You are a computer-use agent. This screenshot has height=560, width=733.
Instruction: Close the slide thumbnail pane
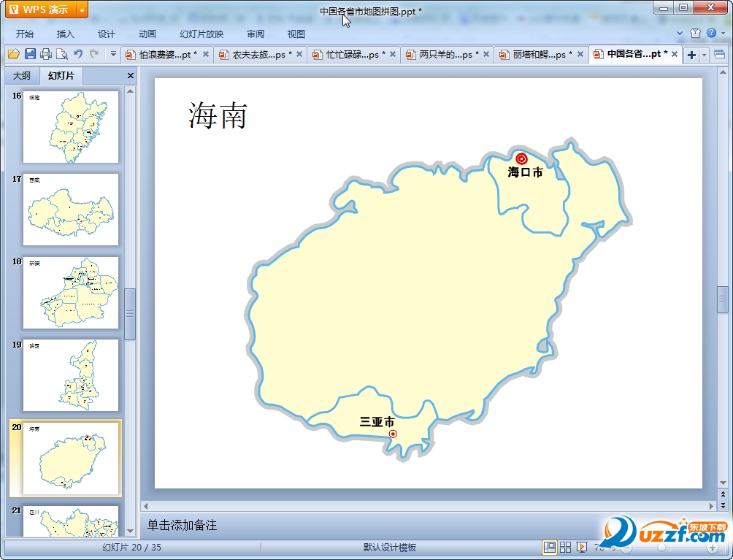click(x=131, y=76)
